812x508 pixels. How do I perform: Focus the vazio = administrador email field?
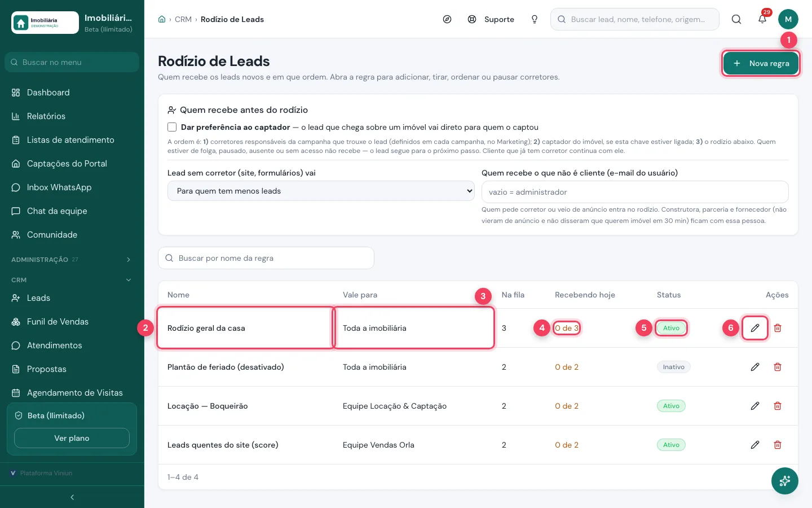(x=635, y=192)
